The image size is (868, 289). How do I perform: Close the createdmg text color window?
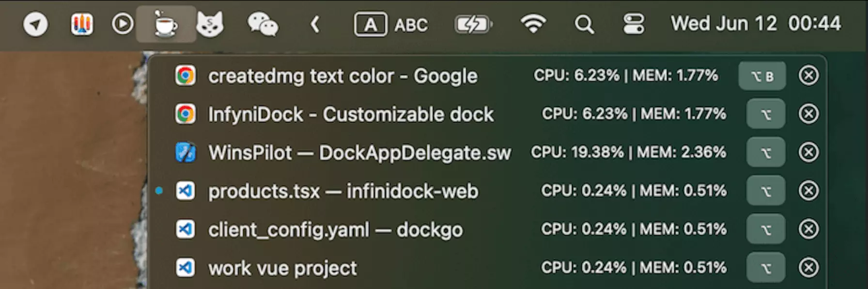(x=808, y=76)
